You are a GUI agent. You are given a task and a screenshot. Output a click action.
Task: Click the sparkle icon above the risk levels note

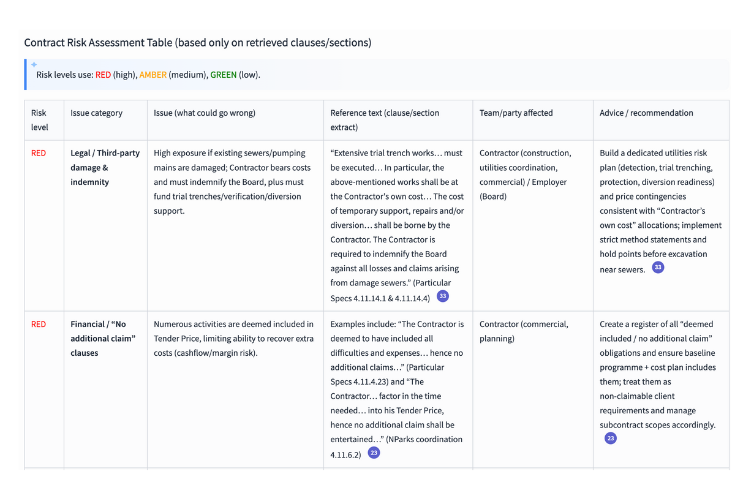33,65
